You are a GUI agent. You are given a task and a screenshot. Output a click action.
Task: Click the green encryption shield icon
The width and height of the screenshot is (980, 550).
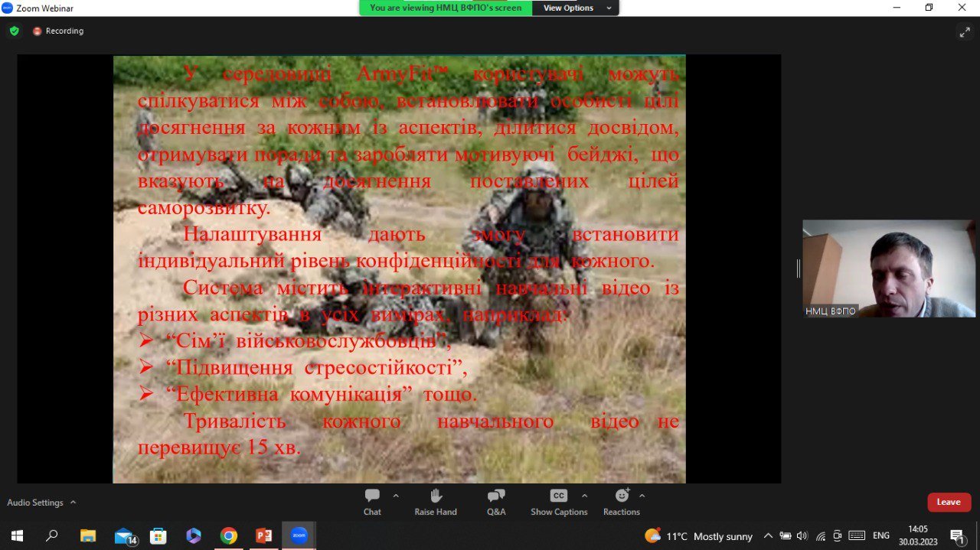(x=14, y=31)
